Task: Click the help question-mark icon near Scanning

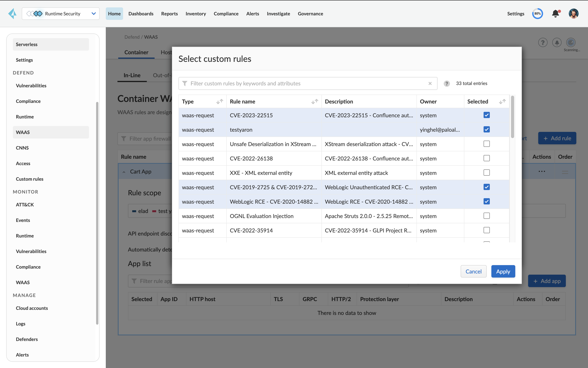Action: click(543, 42)
